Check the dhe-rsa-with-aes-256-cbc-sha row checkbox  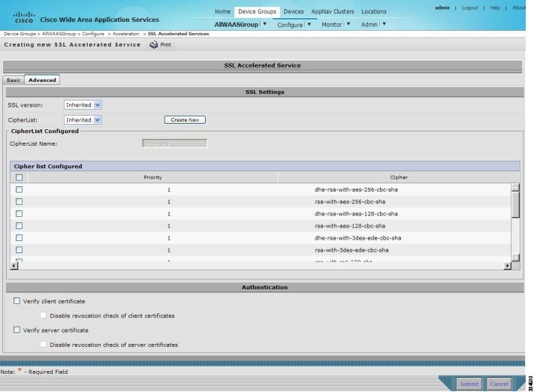click(x=19, y=189)
